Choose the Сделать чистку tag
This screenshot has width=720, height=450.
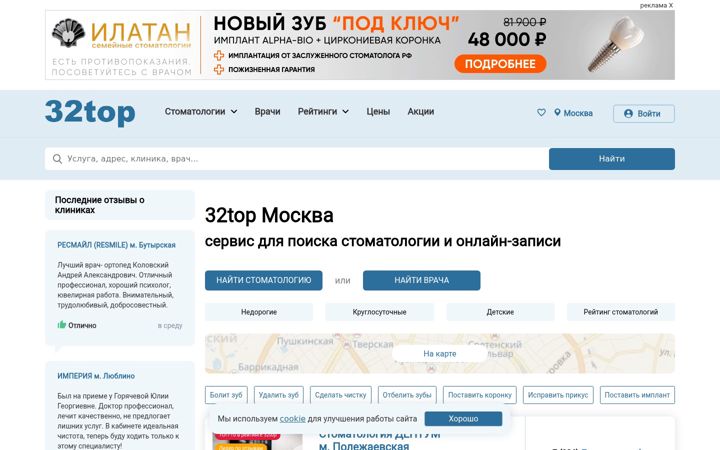(341, 395)
